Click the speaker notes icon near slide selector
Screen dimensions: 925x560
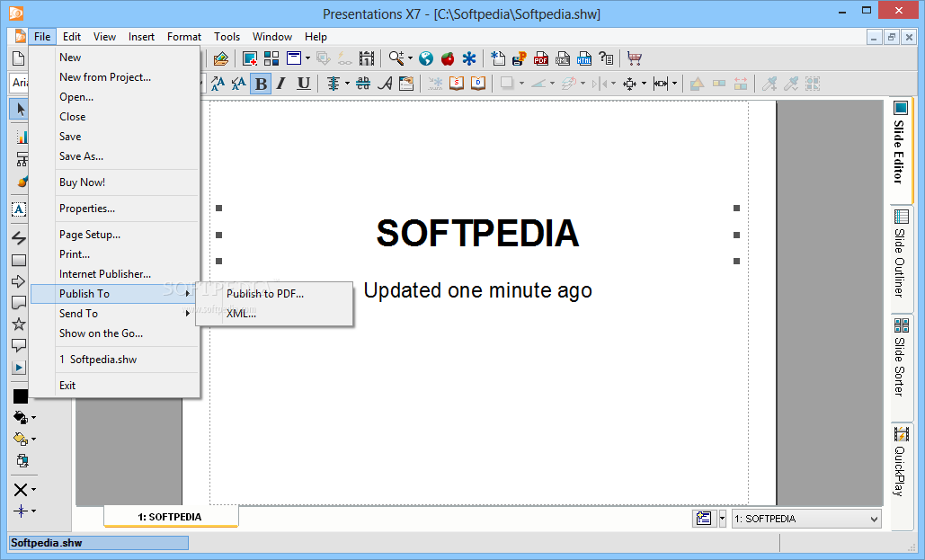pos(704,519)
